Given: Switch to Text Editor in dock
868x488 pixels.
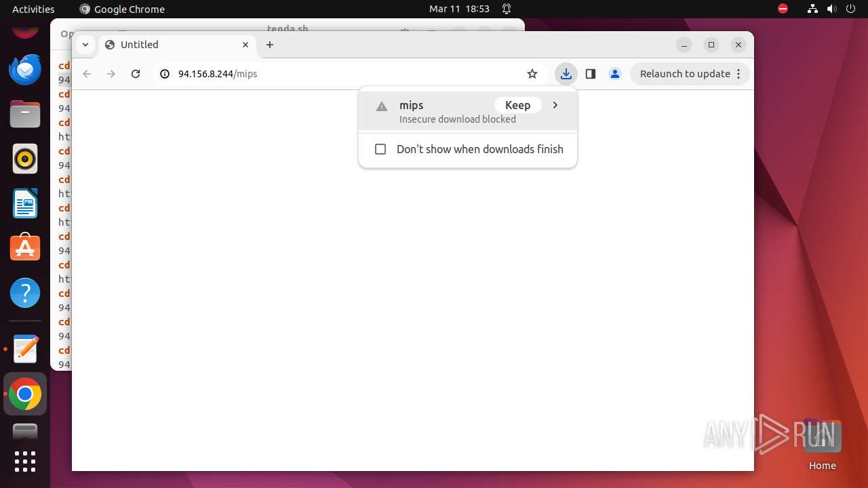Looking at the screenshot, I should click(25, 349).
